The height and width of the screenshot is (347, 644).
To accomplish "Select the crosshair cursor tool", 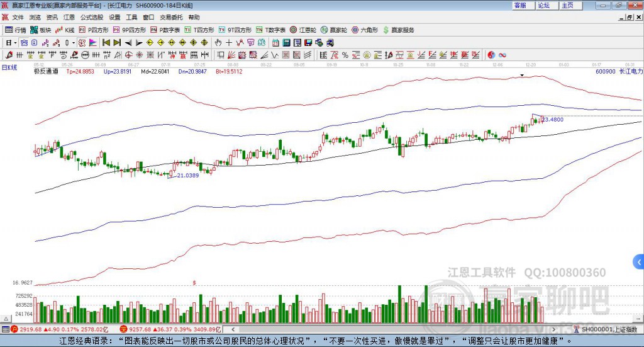I will [x=230, y=43].
